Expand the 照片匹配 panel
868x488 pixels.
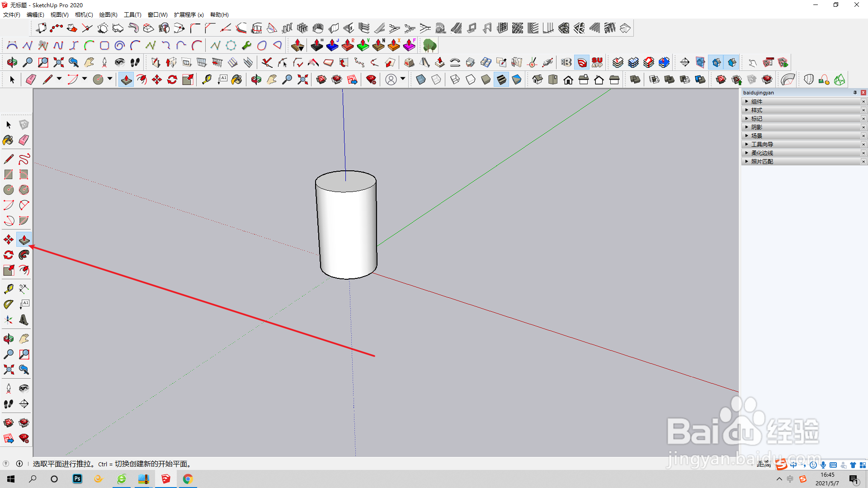(x=801, y=162)
